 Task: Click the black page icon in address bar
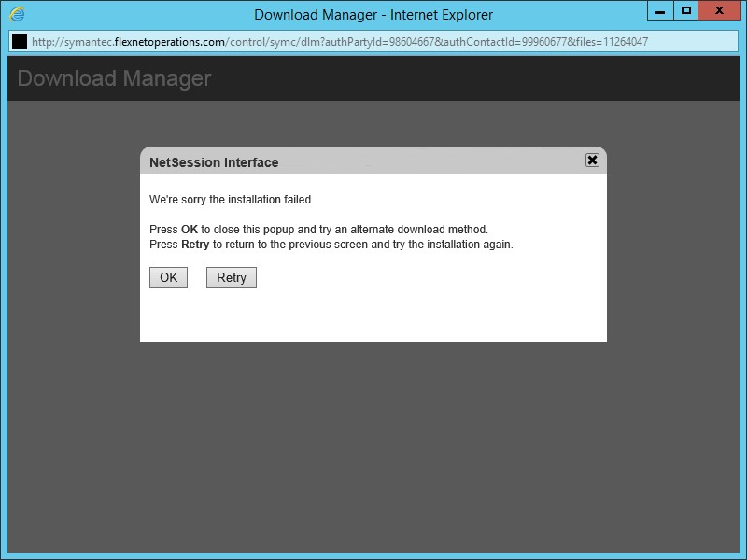[x=20, y=41]
